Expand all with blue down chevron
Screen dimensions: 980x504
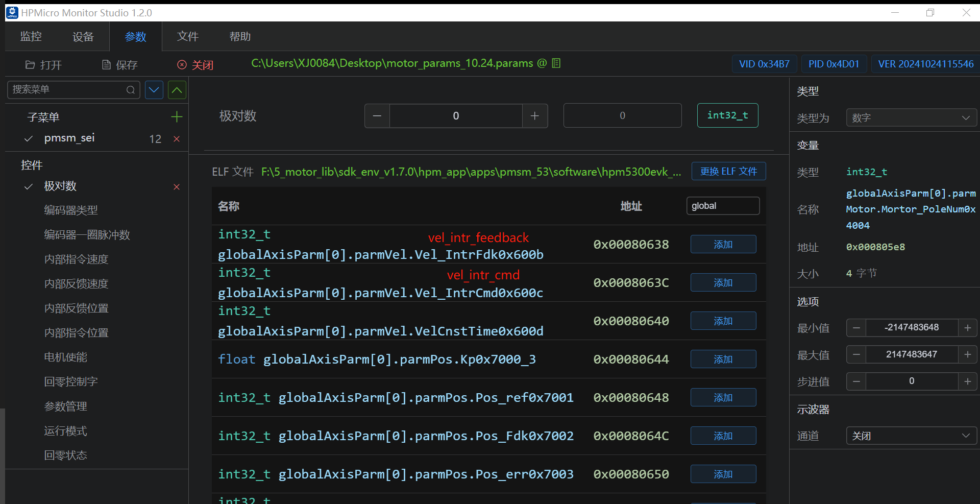tap(154, 90)
